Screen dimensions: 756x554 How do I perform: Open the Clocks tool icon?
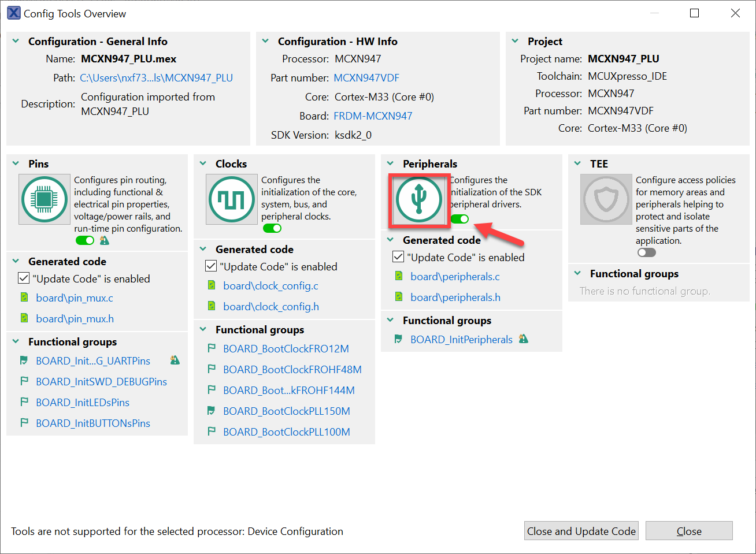[x=232, y=199]
